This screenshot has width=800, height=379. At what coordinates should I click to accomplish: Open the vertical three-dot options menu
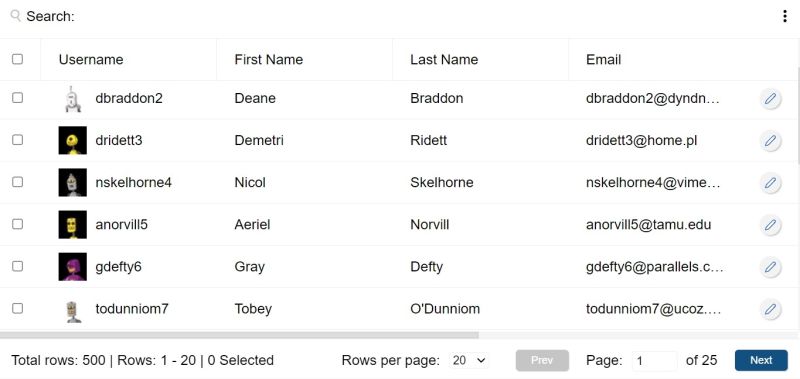coord(784,16)
